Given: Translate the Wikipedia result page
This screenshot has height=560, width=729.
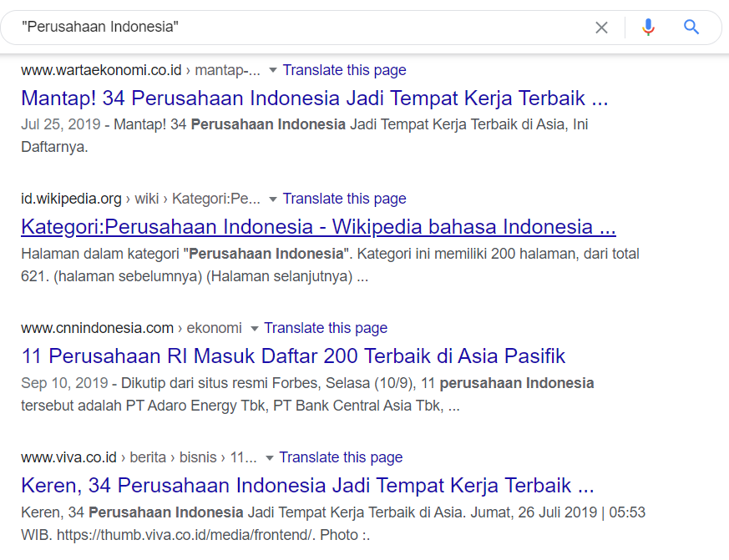Looking at the screenshot, I should click(x=344, y=199).
